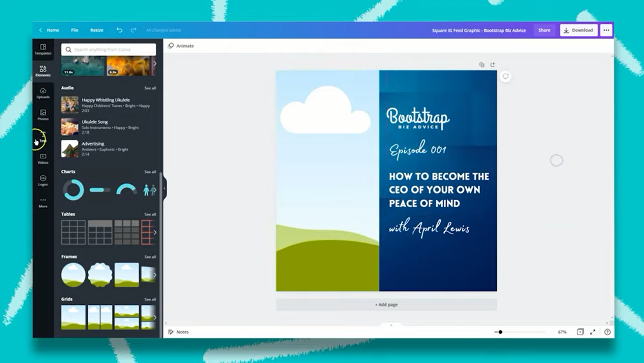Click the Redo arrow icon
Image resolution: width=644 pixels, height=363 pixels.
pos(134,30)
